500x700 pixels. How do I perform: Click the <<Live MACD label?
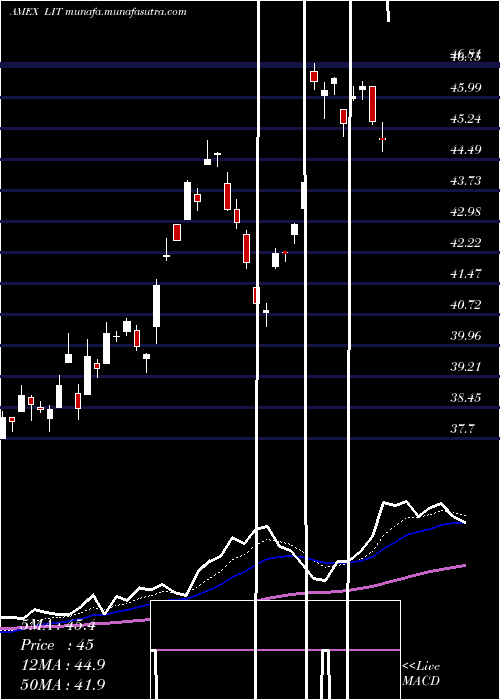(x=421, y=674)
